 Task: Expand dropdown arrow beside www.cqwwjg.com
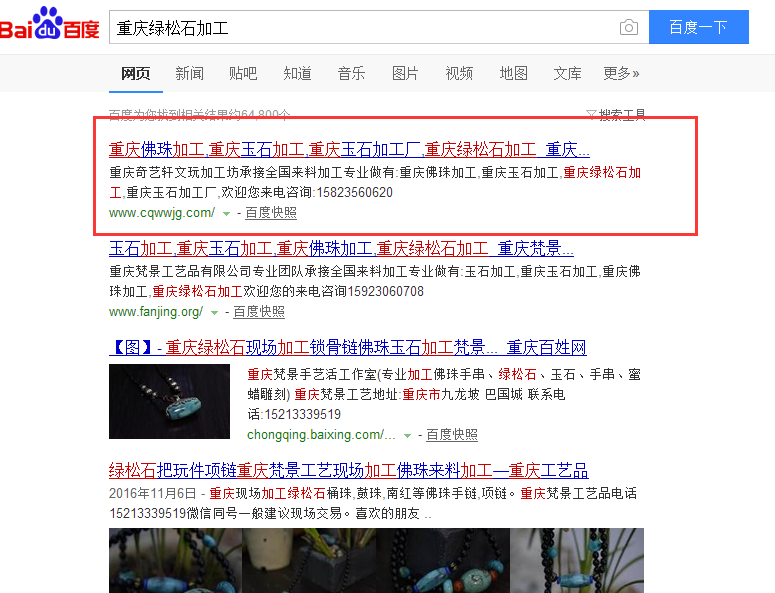tap(226, 214)
